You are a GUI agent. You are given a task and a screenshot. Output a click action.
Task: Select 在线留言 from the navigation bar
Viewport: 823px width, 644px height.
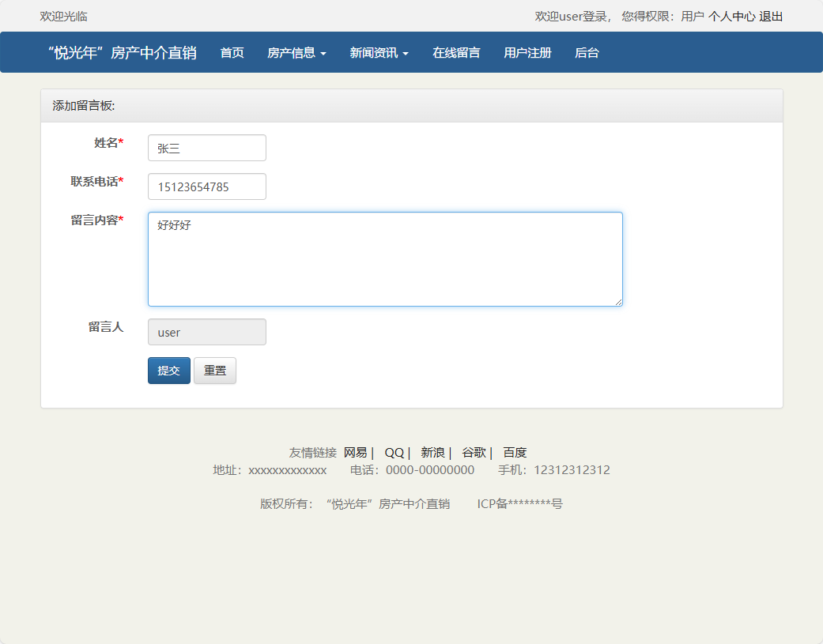(x=456, y=52)
